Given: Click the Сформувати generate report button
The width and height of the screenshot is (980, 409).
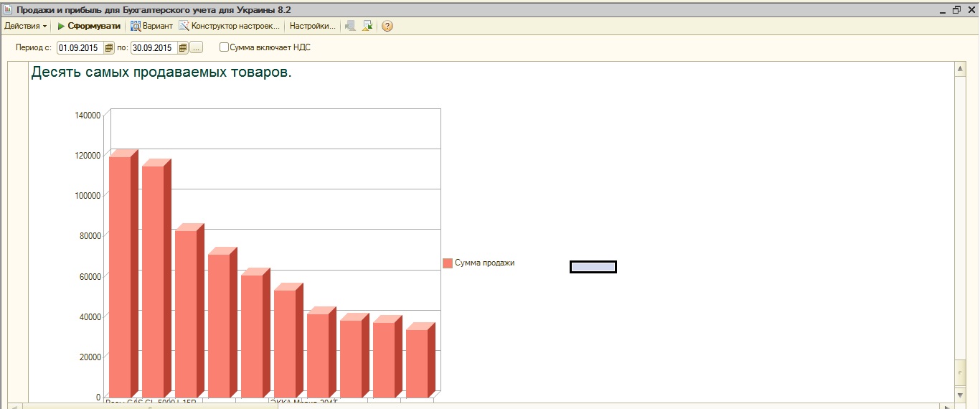Looking at the screenshot, I should click(89, 26).
